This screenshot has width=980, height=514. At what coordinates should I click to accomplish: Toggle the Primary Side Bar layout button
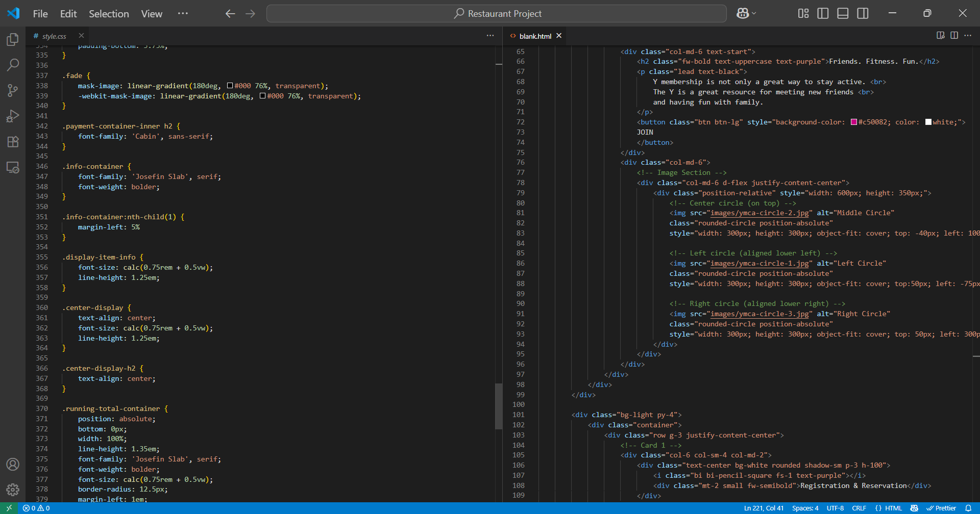click(823, 14)
